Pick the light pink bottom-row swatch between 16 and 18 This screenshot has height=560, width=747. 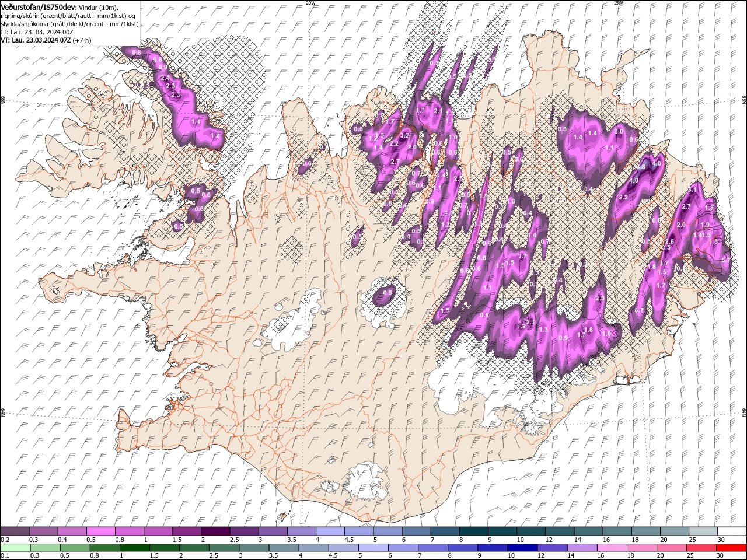click(x=611, y=548)
